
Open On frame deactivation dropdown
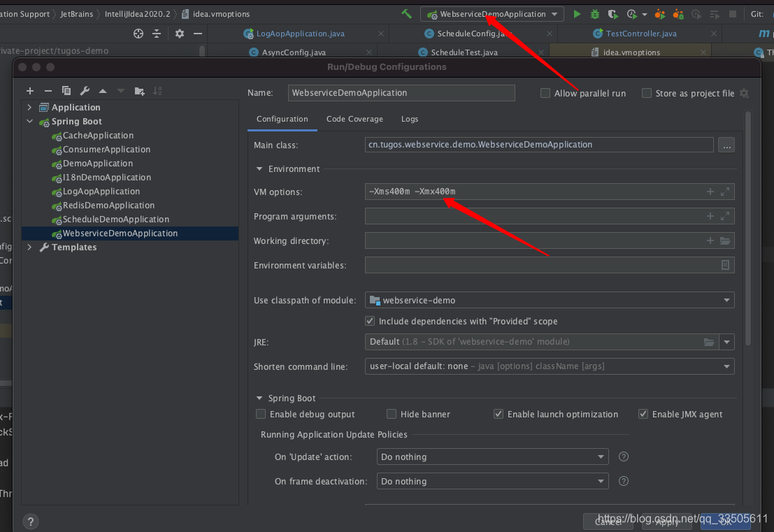pyautogui.click(x=492, y=481)
